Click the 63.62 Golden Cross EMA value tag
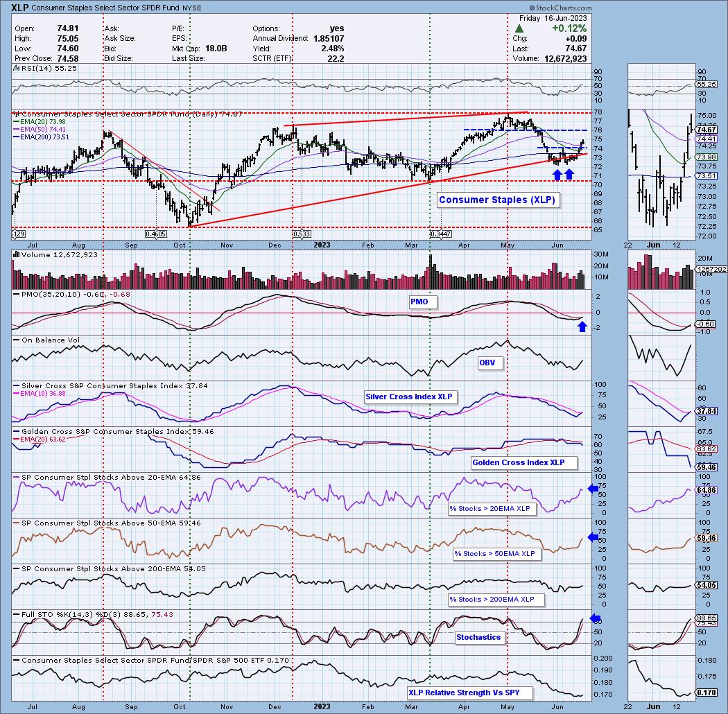This screenshot has width=728, height=714. 706,449
